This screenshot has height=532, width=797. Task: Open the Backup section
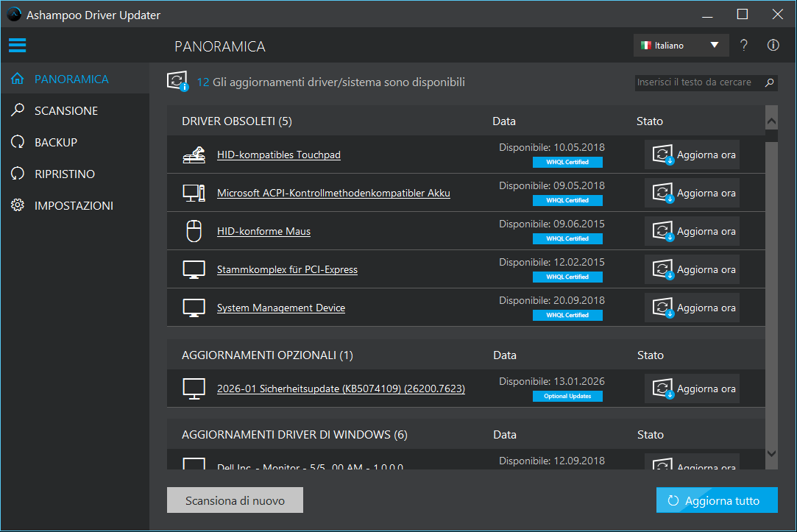pos(55,142)
